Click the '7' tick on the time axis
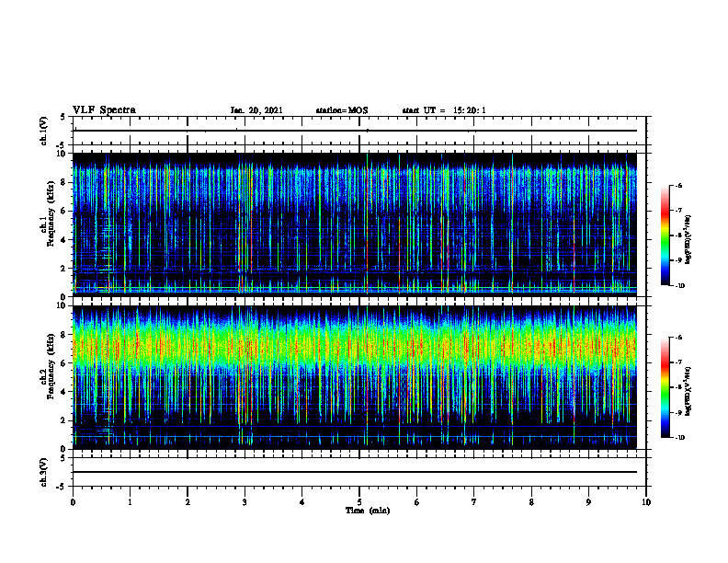Screen dimensions: 728x563 pos(474,502)
